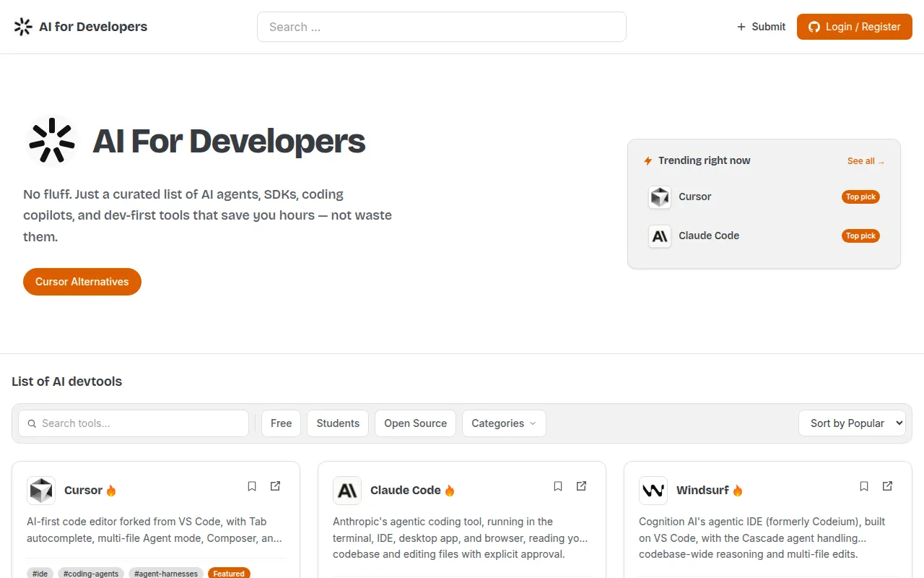Click the plus icon beside Submit
Screen dimensions: 924x578
[741, 27]
